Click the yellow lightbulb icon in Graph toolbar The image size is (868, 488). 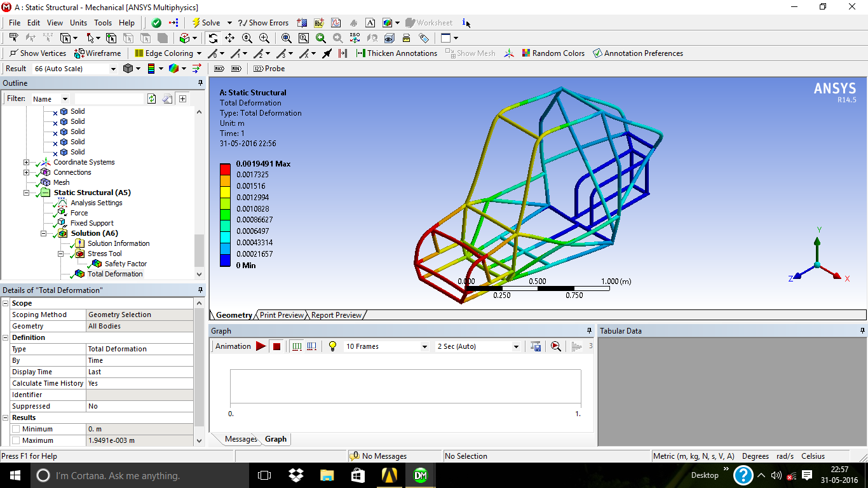(332, 346)
